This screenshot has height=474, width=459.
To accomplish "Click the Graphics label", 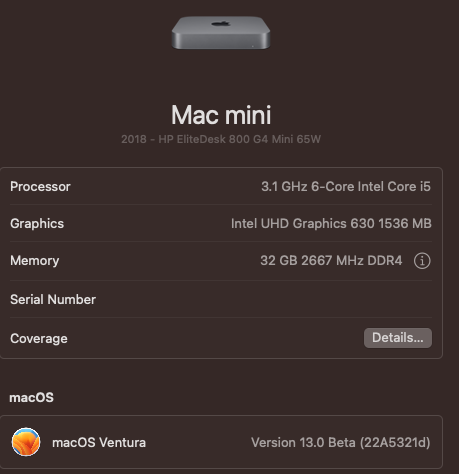I will point(37,224).
